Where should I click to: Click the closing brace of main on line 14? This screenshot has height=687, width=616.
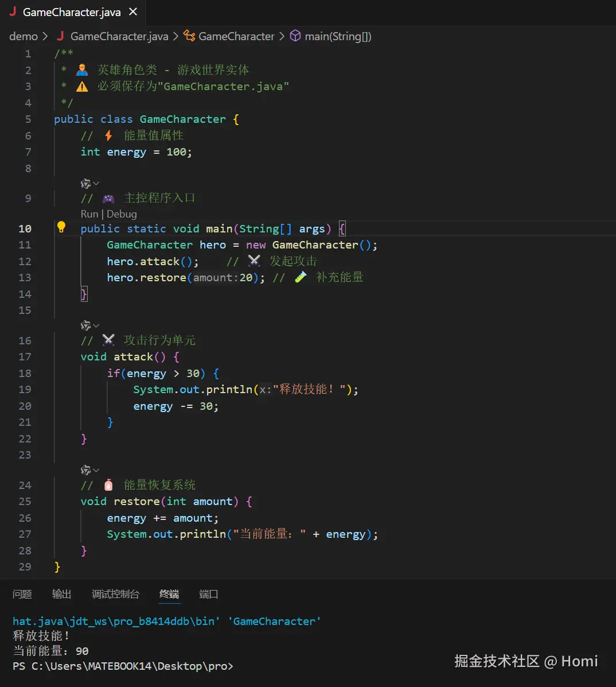click(x=84, y=294)
